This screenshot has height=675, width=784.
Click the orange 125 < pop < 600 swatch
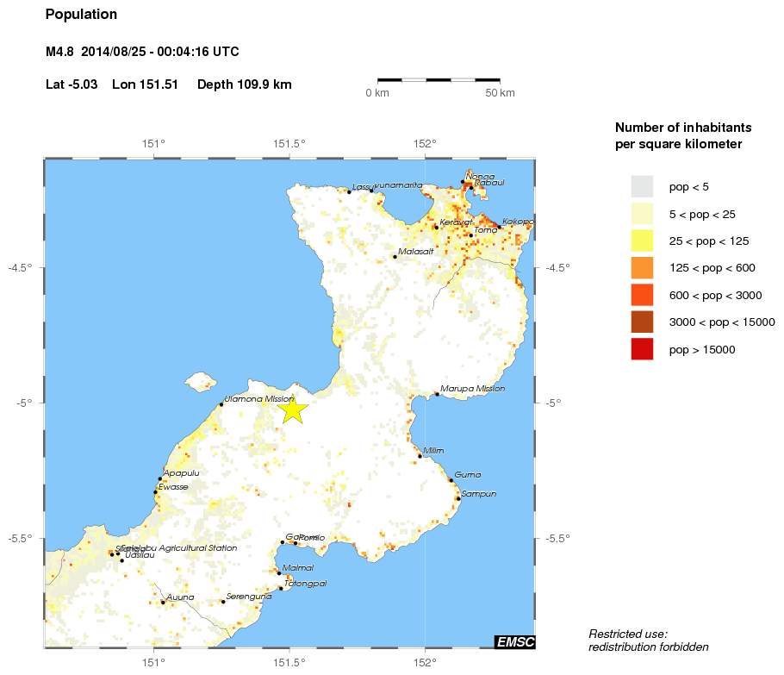642,268
